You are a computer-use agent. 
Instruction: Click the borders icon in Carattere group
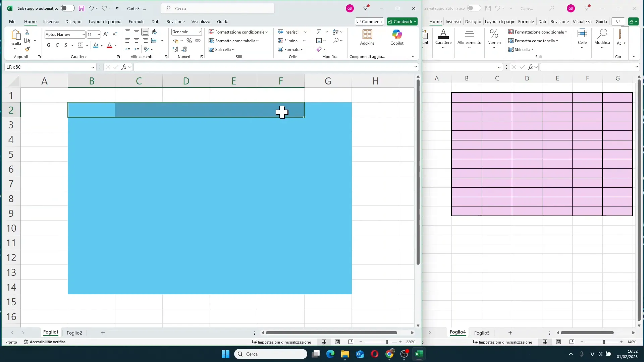80,45
